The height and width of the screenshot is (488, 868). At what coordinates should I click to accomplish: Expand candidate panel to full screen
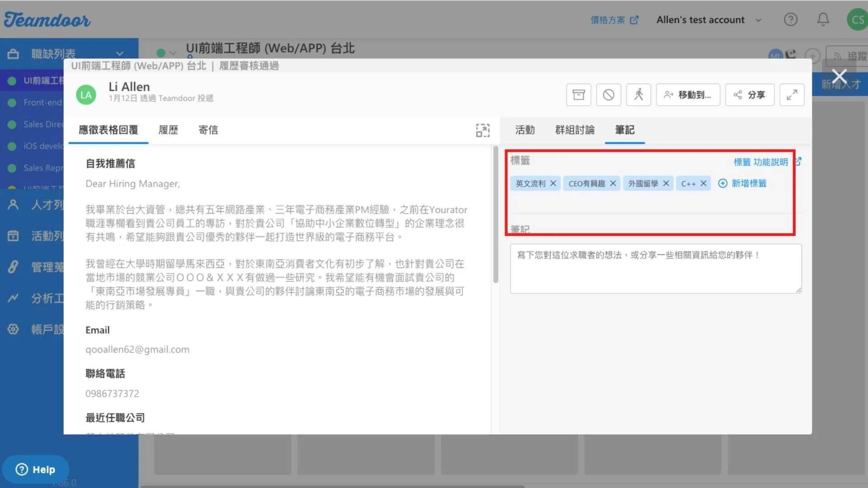[x=792, y=95]
